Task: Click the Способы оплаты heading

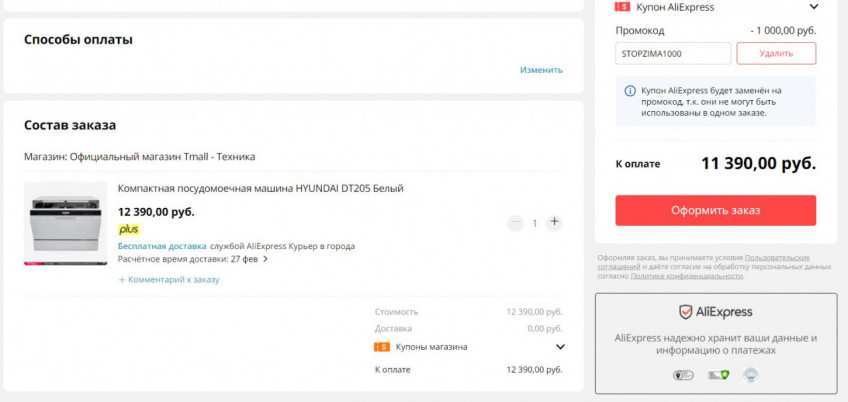Action: click(x=78, y=39)
